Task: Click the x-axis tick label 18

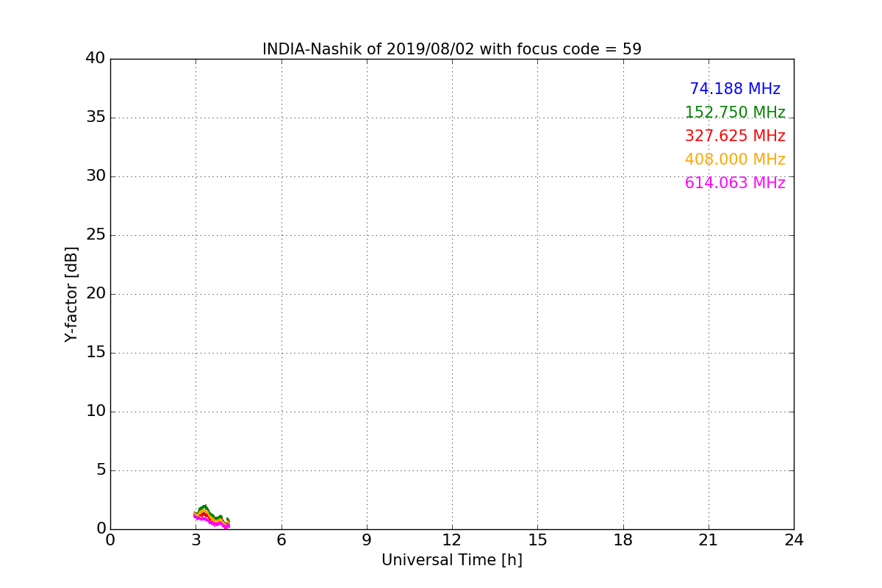Action: click(623, 540)
